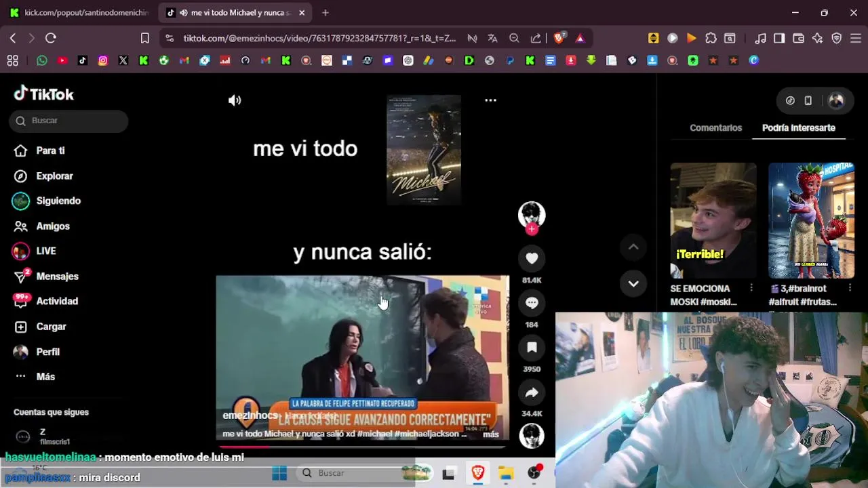Open comments via speech bubble icon
The width and height of the screenshot is (868, 488).
[x=532, y=303]
